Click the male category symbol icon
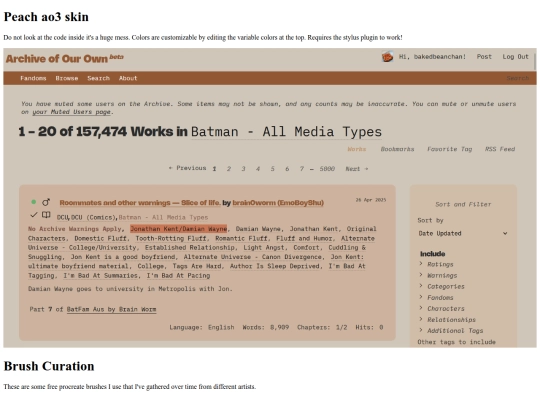Screen dimensions: 540x405 pos(46,202)
